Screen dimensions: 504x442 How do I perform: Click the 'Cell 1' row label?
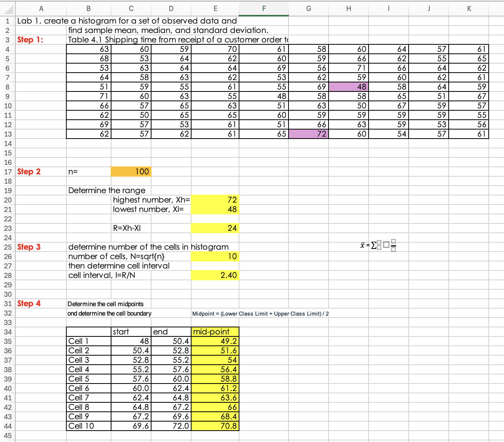pos(89,341)
